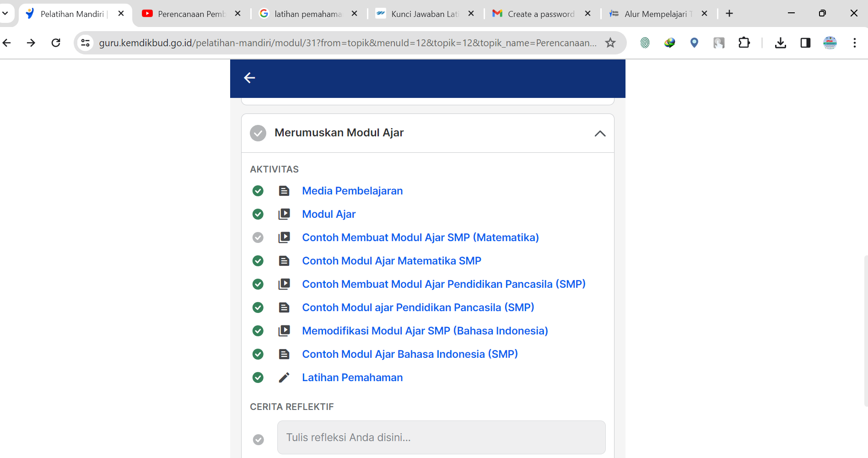Open the tab search dropdown arrow
The width and height of the screenshot is (868, 458).
5,13
